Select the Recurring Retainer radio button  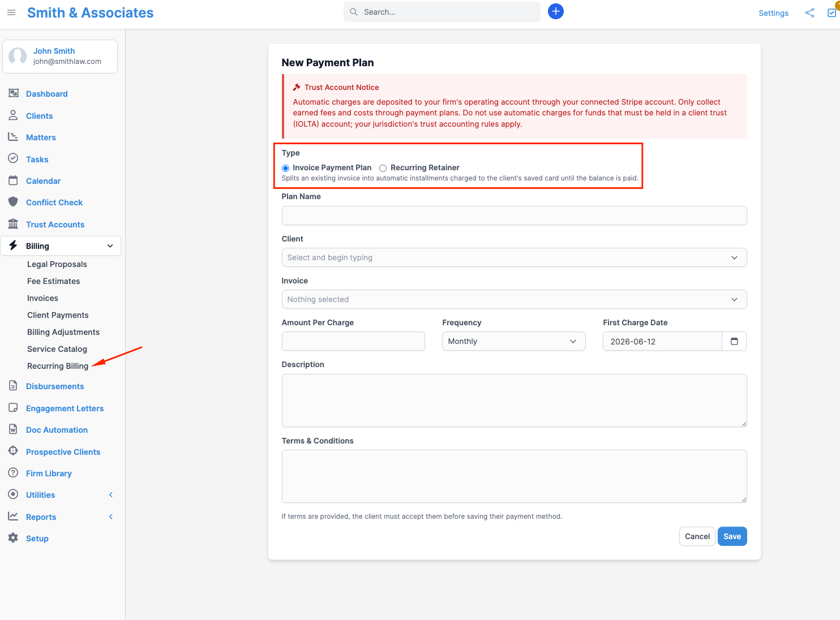tap(383, 168)
